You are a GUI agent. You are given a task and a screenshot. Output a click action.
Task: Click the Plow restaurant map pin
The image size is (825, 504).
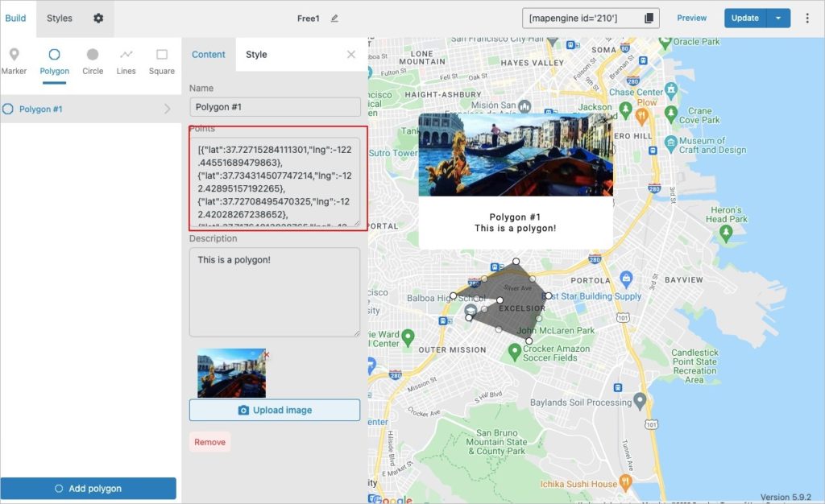pyautogui.click(x=641, y=116)
